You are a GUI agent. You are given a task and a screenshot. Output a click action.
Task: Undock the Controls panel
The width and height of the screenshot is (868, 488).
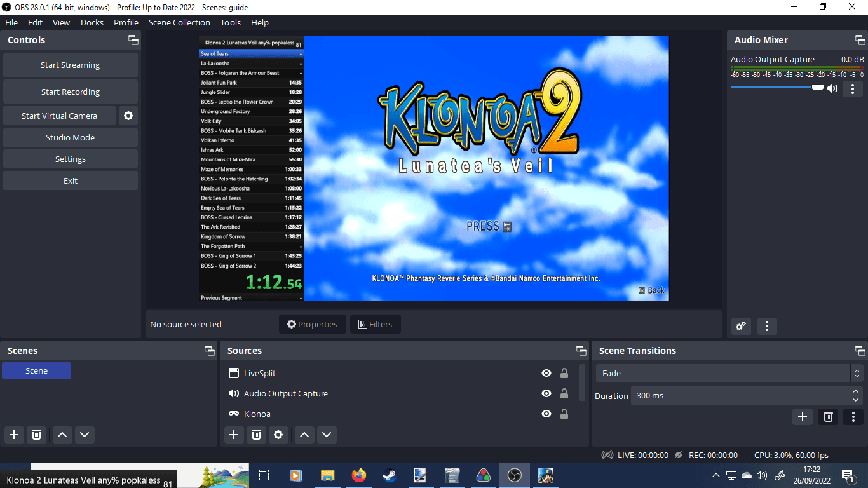(133, 40)
